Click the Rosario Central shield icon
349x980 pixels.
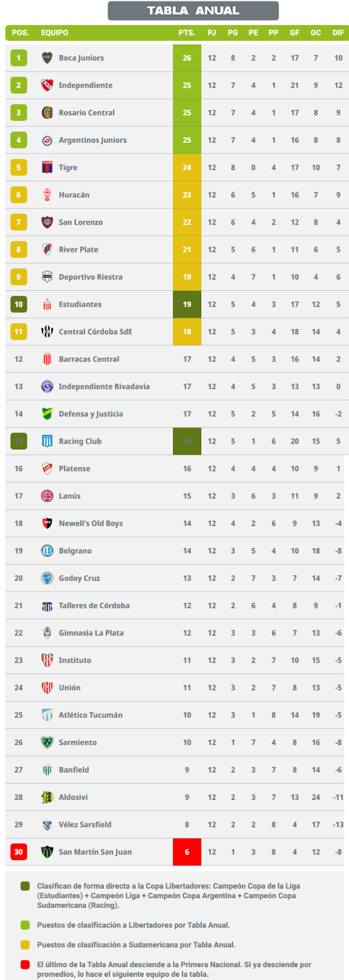[47, 113]
